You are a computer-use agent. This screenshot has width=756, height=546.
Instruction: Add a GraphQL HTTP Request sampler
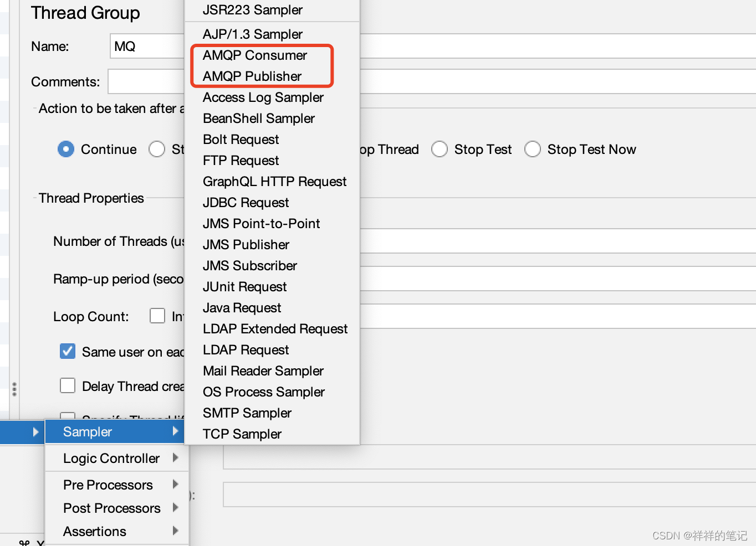[274, 181]
